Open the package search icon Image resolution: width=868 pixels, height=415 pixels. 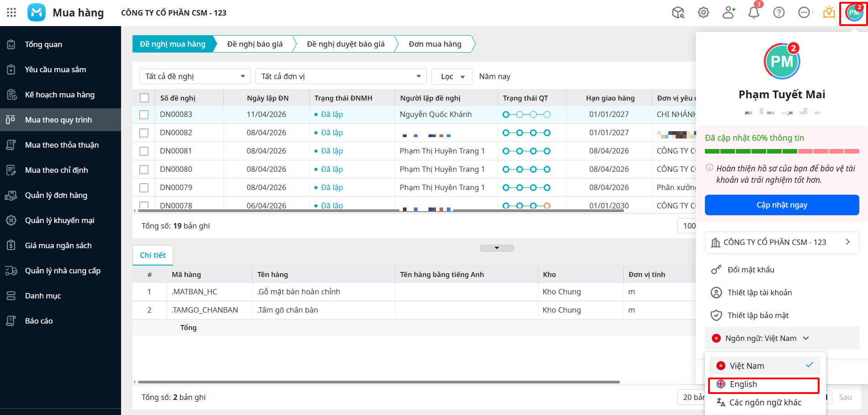coord(678,12)
